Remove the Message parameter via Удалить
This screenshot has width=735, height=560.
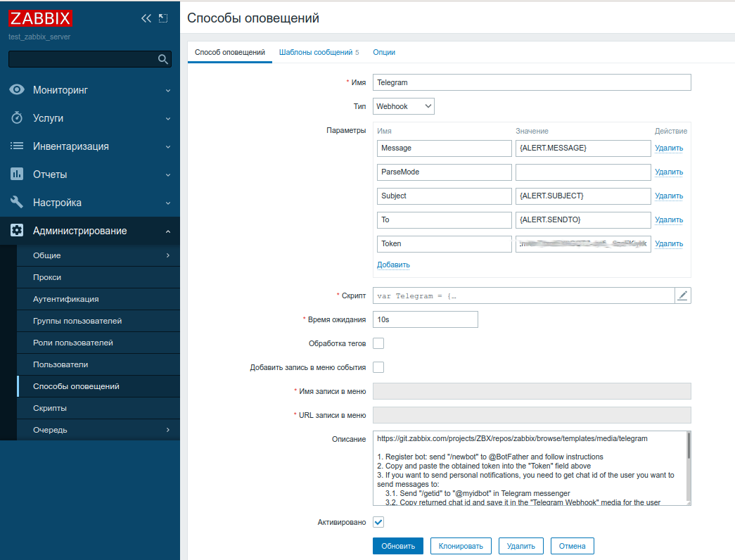pyautogui.click(x=669, y=148)
